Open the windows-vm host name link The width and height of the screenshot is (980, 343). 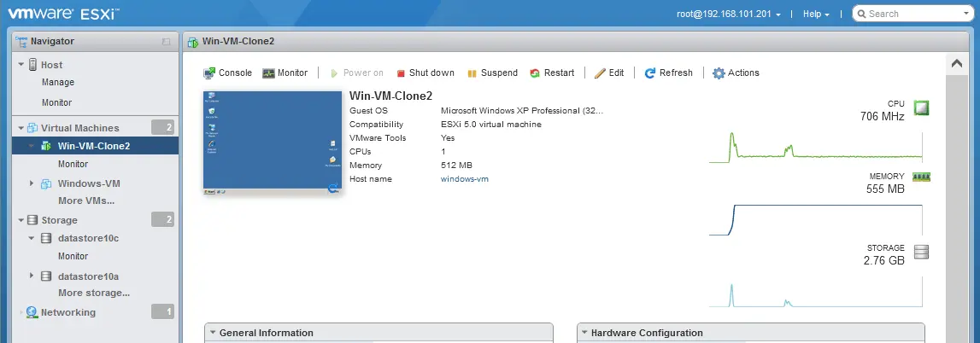[x=465, y=179]
